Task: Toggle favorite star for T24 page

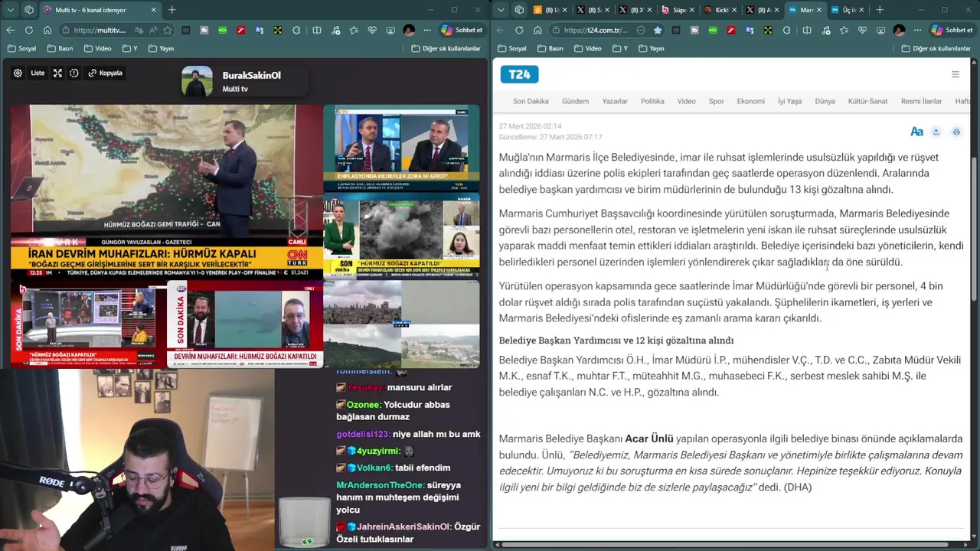Action: (657, 30)
